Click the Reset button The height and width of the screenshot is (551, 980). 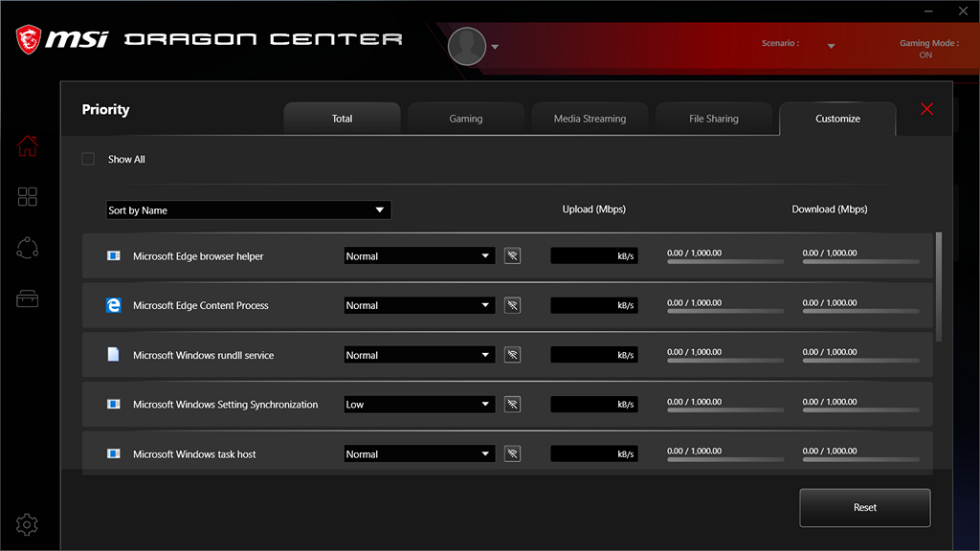[864, 508]
